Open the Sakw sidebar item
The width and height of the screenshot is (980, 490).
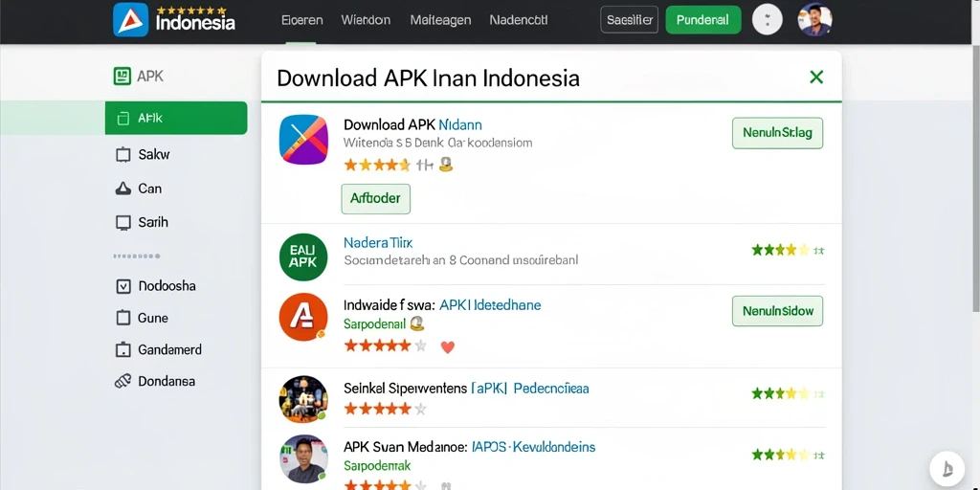[144, 154]
